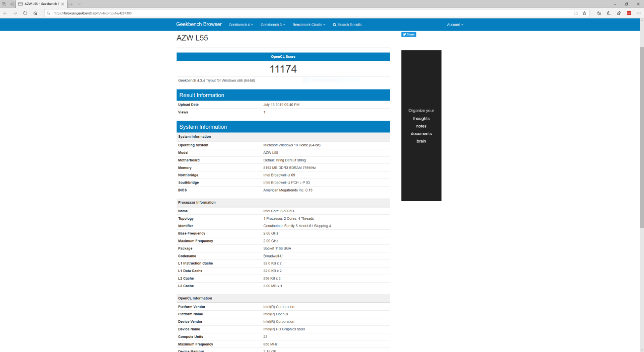Show the tab previews dropdown arrow
This screenshot has height=352, width=644.
(x=78, y=4)
